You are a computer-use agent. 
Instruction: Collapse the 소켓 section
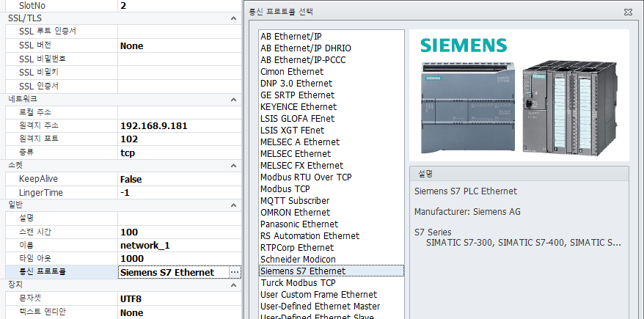point(233,166)
